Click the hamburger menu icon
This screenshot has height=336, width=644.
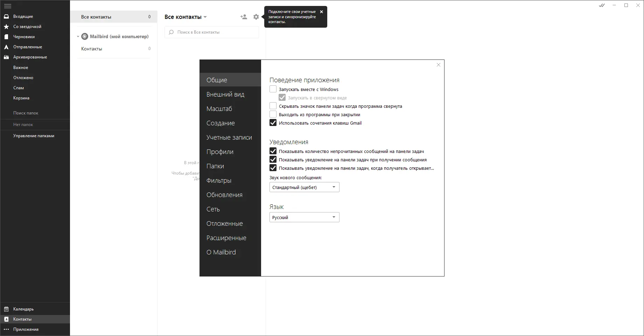pyautogui.click(x=8, y=6)
